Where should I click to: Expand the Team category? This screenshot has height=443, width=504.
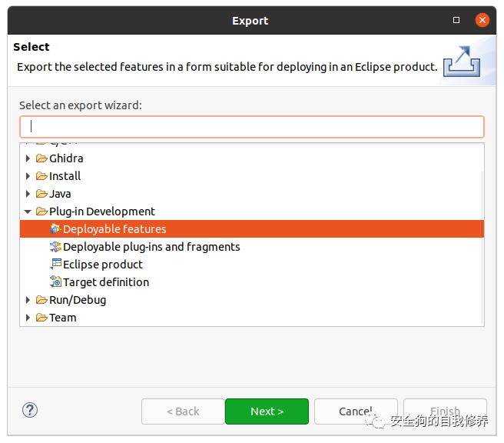pyautogui.click(x=28, y=318)
